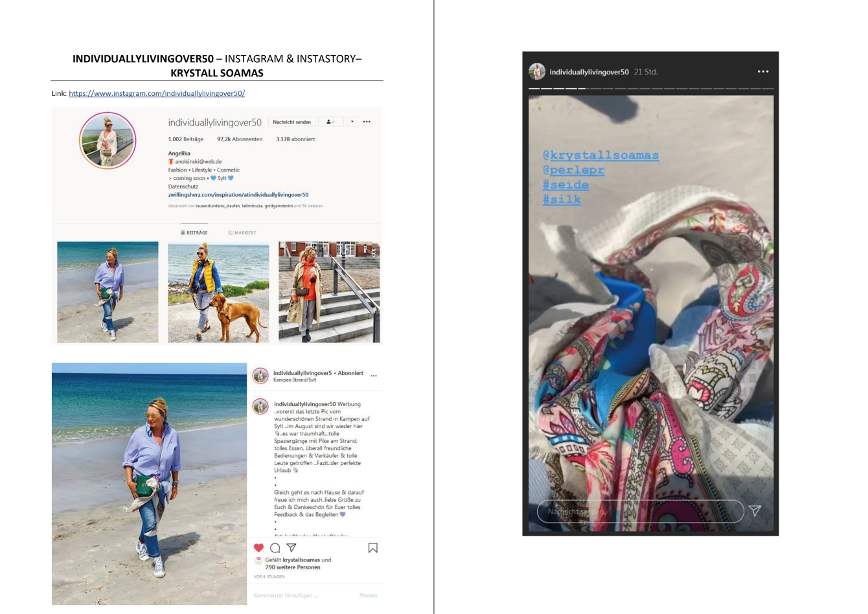Open three-dot menu in story header
The width and height of the screenshot is (868, 614).
point(763,71)
